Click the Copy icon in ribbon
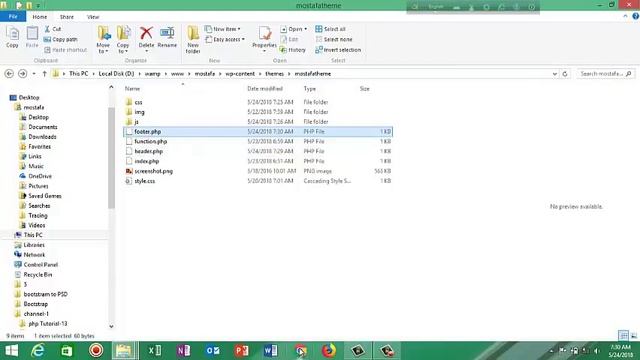Image resolution: width=640 pixels, height=360 pixels. (12, 37)
